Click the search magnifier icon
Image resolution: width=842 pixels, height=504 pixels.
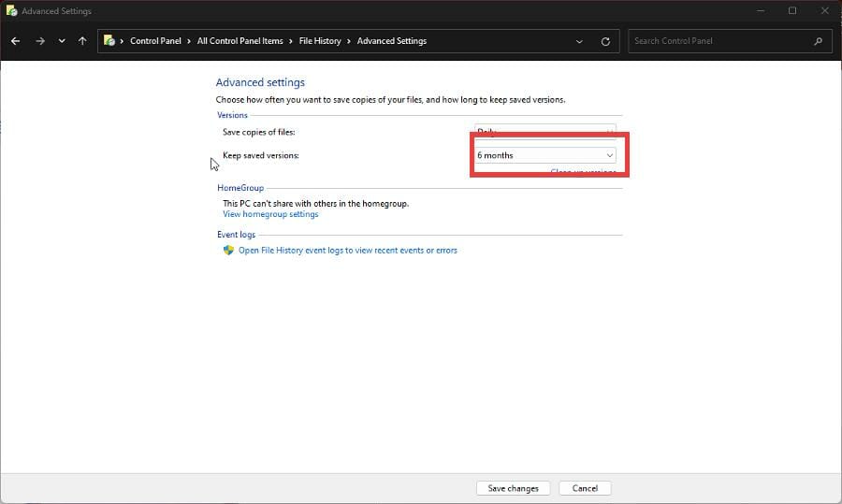click(x=819, y=41)
